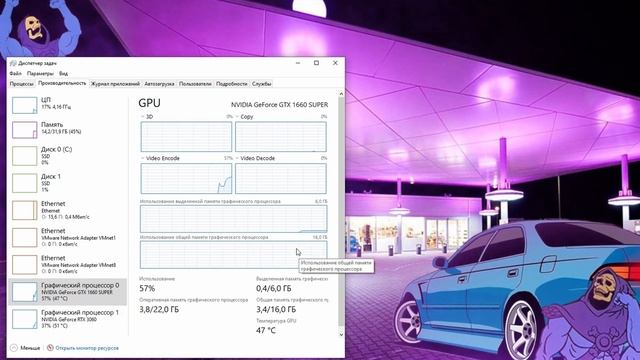Click the 3,8/22,0 ГБ memory value
The height and width of the screenshot is (360, 640).
point(159,309)
